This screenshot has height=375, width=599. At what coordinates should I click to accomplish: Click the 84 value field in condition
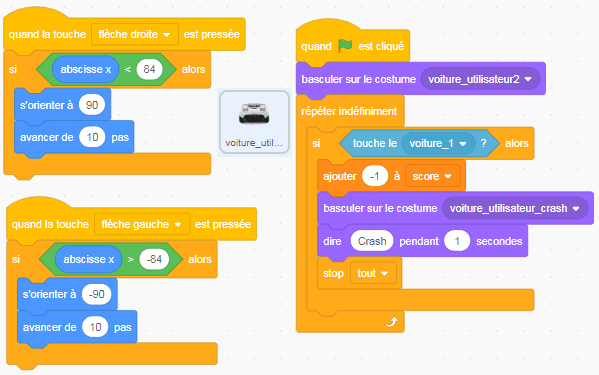pos(149,69)
